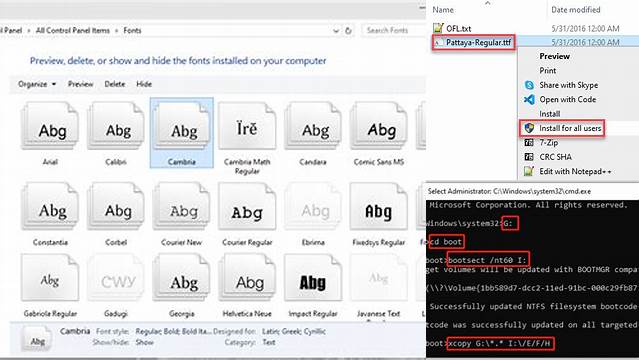Viewport: 639px width, 360px height.
Task: Choose Share with Skype menu entry
Action: 568,85
